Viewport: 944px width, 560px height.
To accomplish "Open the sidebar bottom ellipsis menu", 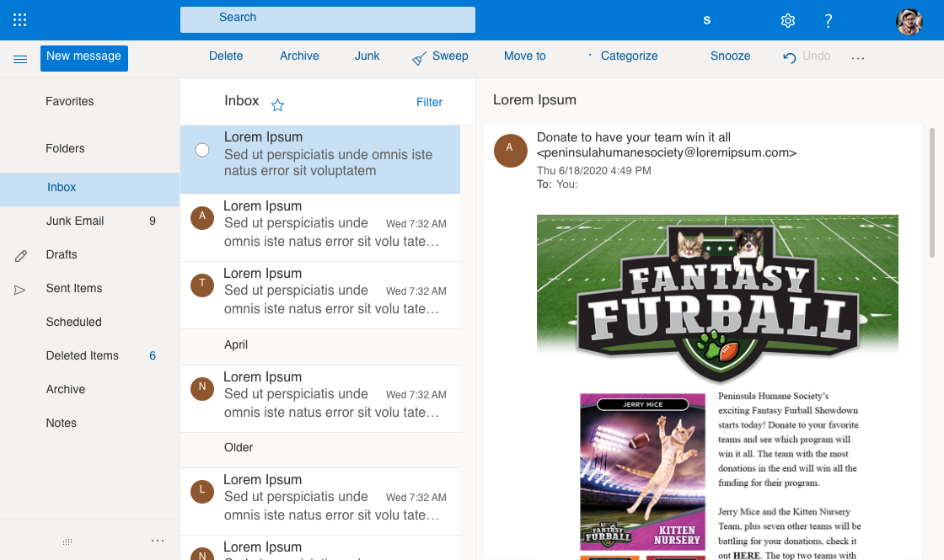I will (158, 540).
